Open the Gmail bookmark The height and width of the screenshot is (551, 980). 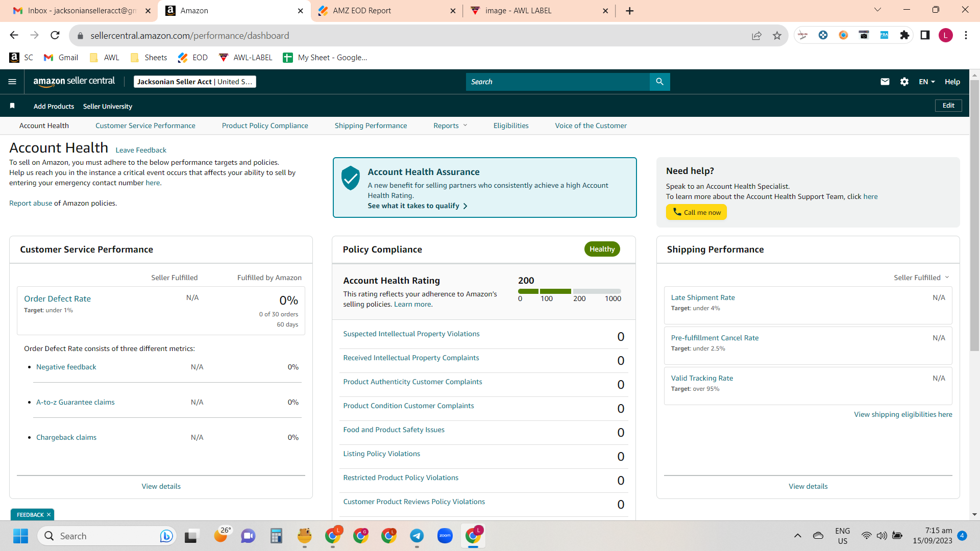pos(61,58)
